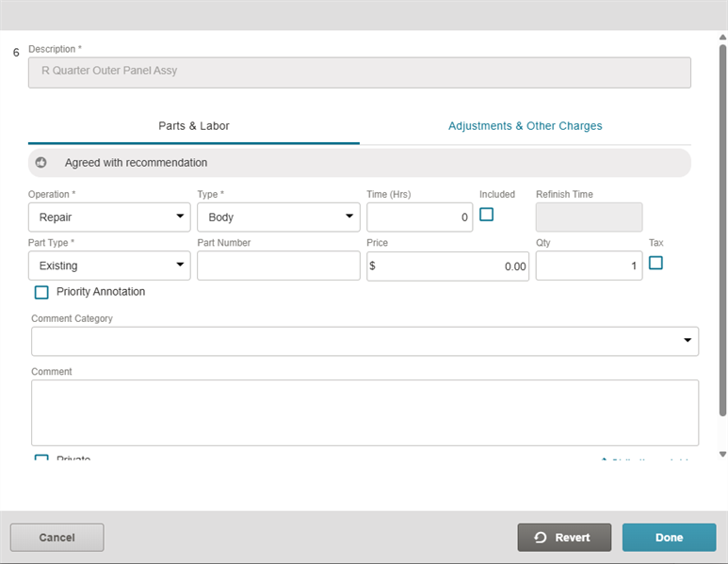This screenshot has height=564, width=728.
Task: Click the blue Done button
Action: pyautogui.click(x=669, y=538)
